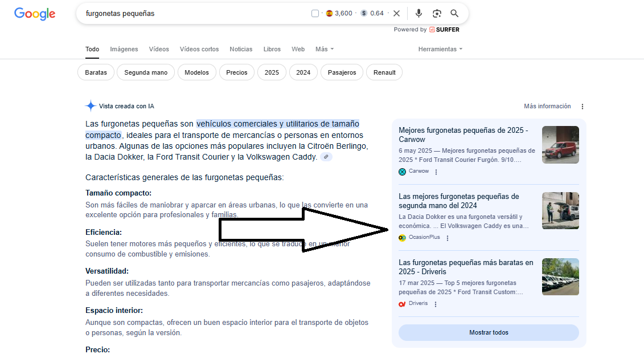Choose the Pasajeros filter chip
644x354 pixels.
[342, 72]
